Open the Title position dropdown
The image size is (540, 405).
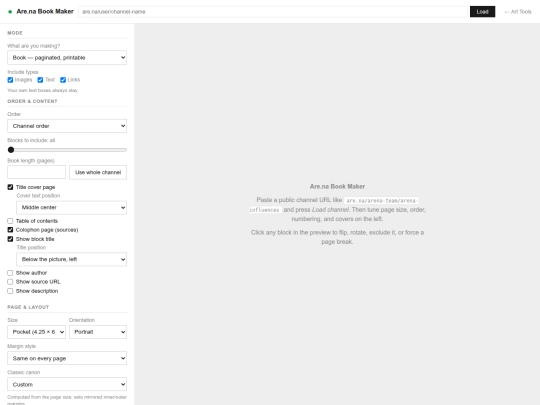click(x=71, y=259)
